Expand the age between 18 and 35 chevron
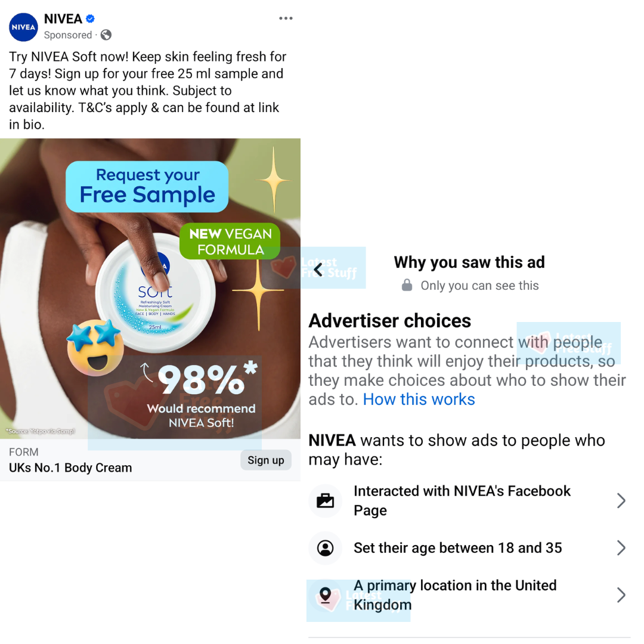The image size is (644, 644). 621,548
